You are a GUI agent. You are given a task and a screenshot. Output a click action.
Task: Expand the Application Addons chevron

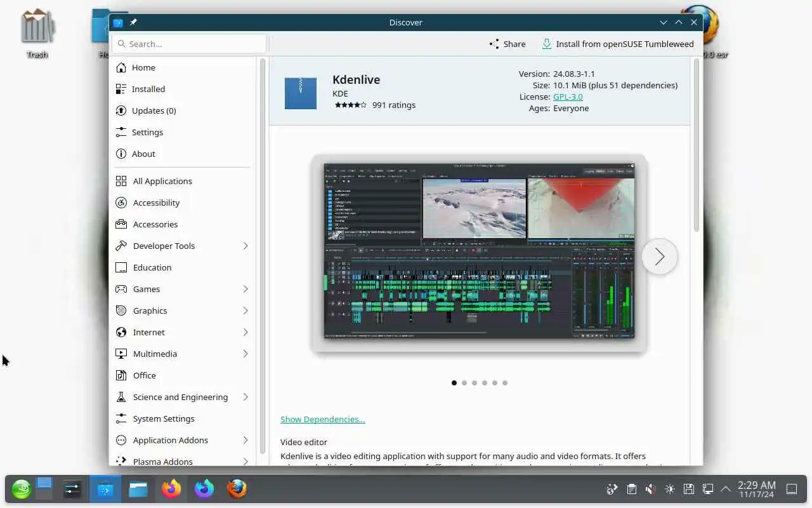pos(246,440)
